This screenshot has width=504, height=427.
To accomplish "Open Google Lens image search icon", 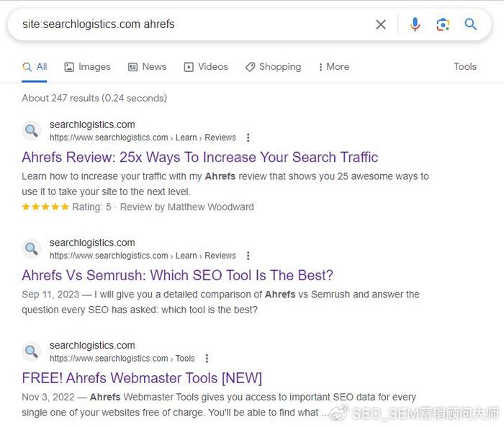I will click(443, 24).
